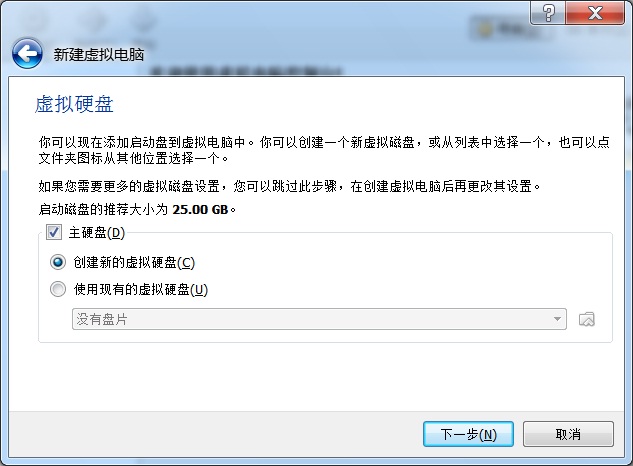633x466 pixels.
Task: Go back using the blue arrow icon
Action: 27,53
